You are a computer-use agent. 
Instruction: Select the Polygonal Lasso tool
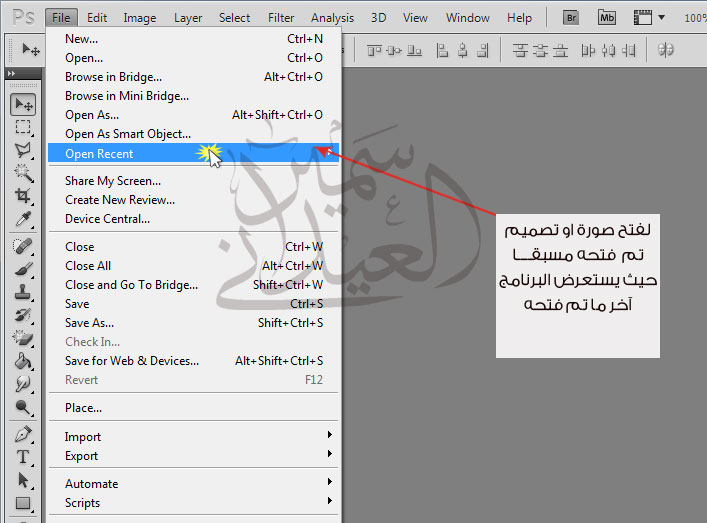click(23, 150)
